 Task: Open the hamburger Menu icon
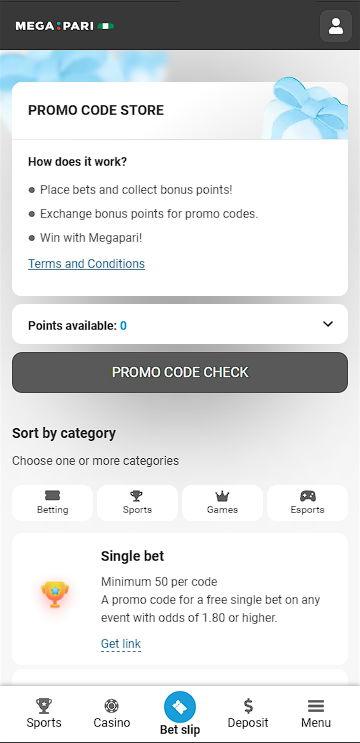[316, 706]
